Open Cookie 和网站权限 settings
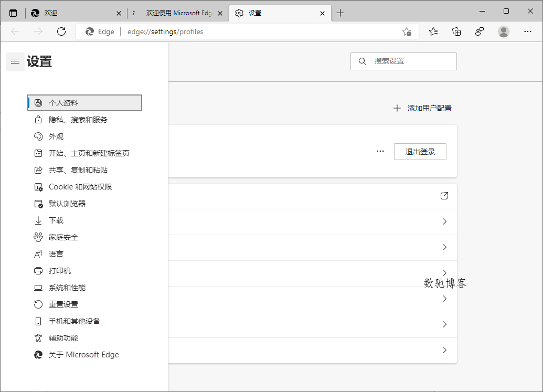Viewport: 543px width, 392px height. click(84, 187)
